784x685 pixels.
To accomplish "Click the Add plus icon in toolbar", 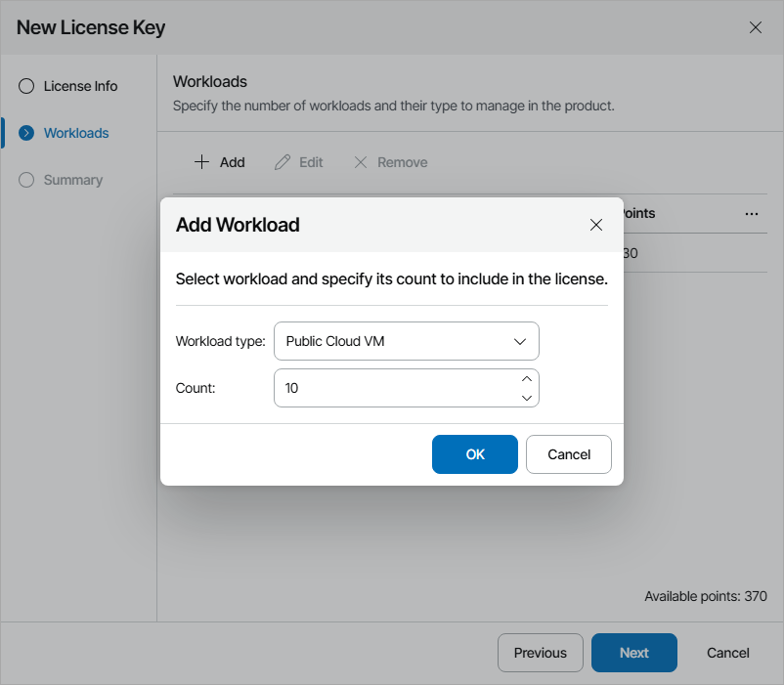I will click(202, 162).
